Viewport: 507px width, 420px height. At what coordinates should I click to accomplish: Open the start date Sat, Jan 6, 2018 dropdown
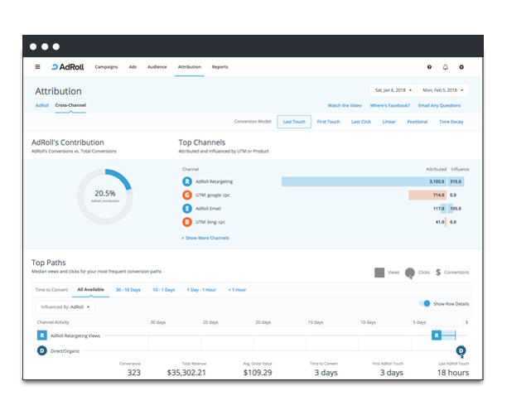[x=394, y=90]
